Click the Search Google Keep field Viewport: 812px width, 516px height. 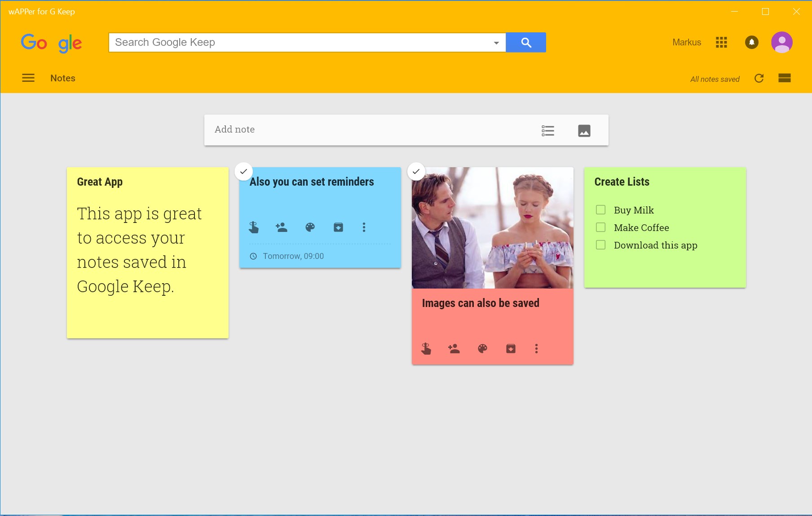(x=301, y=43)
